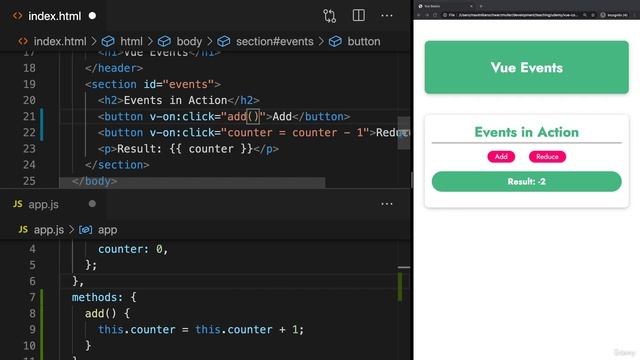640x360 pixels.
Task: Open index.html breadcrumb in the top editor
Action: [x=60, y=41]
